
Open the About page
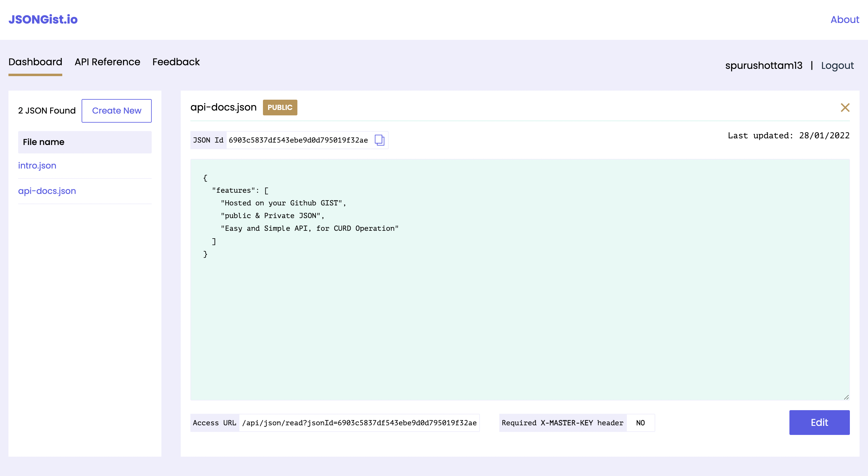pos(844,20)
